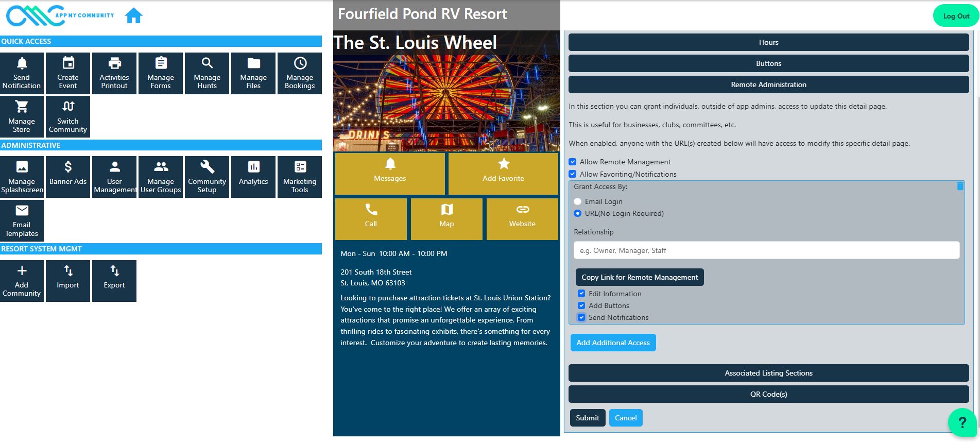This screenshot has height=442, width=980.
Task: Select the Email Login radio option
Action: 578,201
